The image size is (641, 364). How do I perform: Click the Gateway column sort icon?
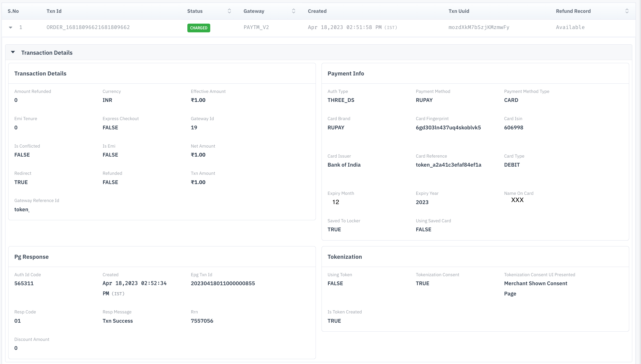click(x=294, y=11)
